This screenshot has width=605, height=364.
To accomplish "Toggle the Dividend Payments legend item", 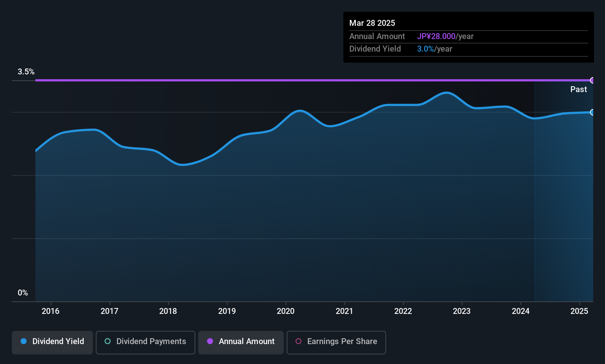I will click(x=145, y=342).
